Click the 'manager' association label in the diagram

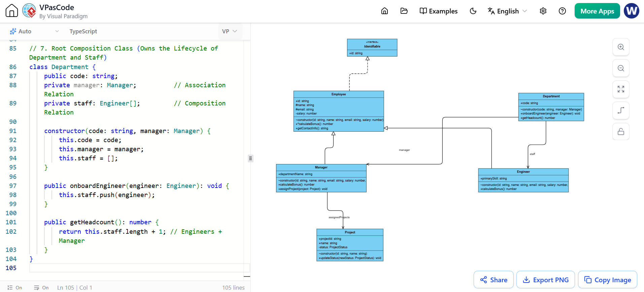click(404, 150)
